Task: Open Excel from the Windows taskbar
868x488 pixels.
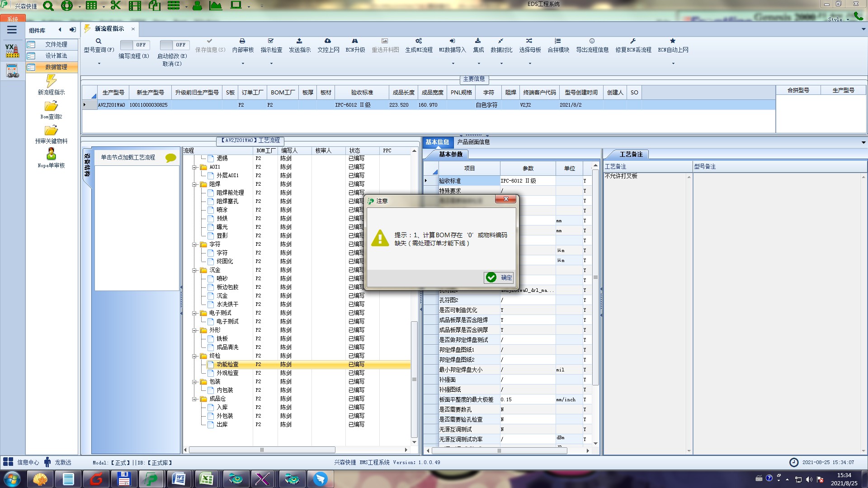Action: tap(207, 479)
